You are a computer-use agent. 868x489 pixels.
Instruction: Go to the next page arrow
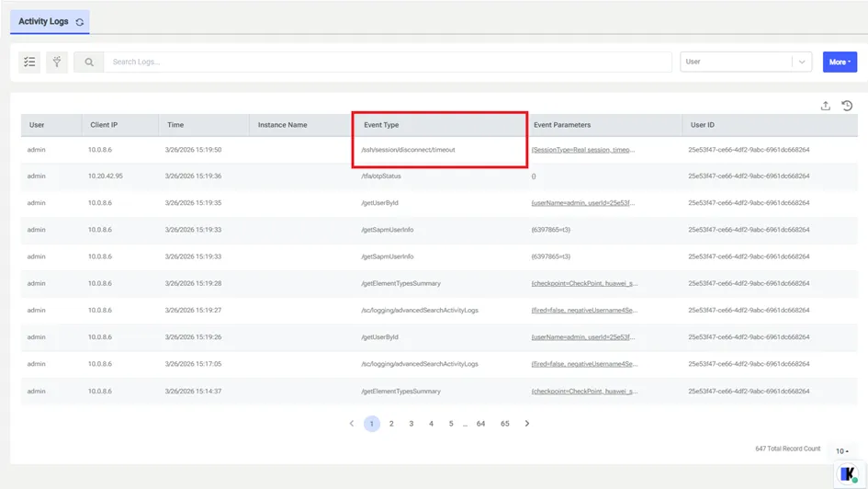(527, 424)
